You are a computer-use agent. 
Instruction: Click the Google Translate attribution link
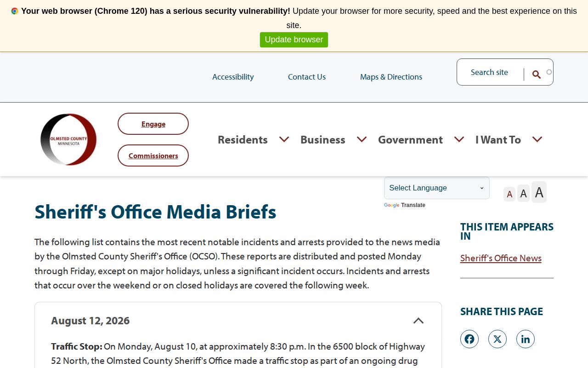pyautogui.click(x=405, y=205)
